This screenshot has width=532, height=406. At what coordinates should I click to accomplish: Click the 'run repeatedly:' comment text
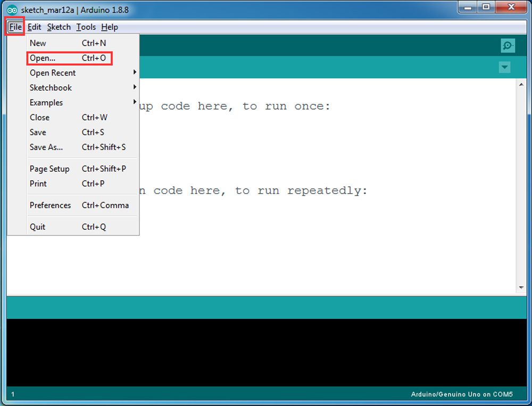pos(312,191)
